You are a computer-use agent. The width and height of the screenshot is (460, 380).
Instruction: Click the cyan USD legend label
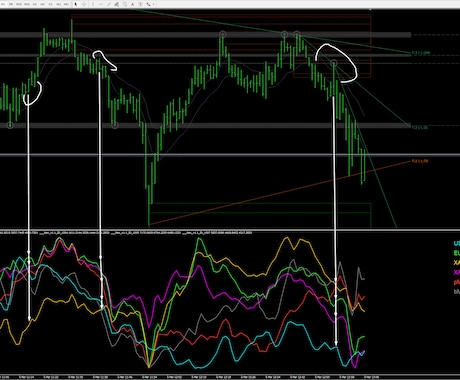(457, 244)
